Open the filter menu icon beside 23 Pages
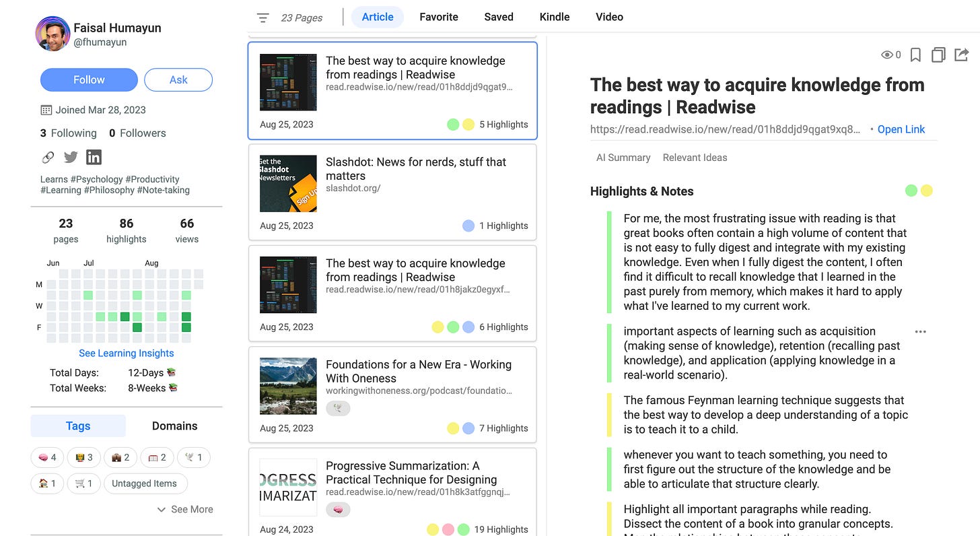 coord(263,18)
